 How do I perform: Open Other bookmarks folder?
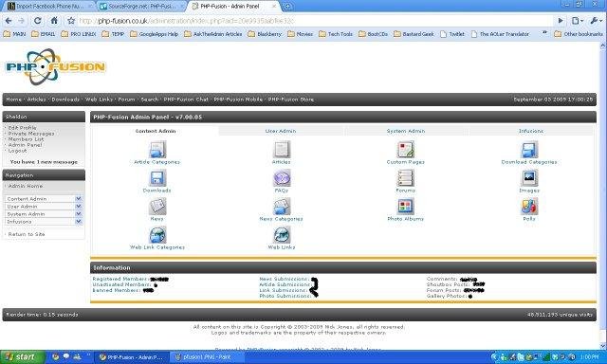[579, 34]
